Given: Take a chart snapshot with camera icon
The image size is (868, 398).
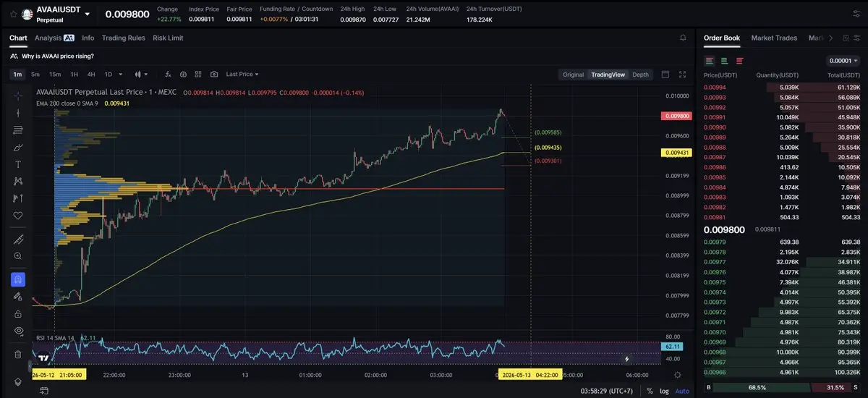Looking at the screenshot, I should tap(214, 74).
